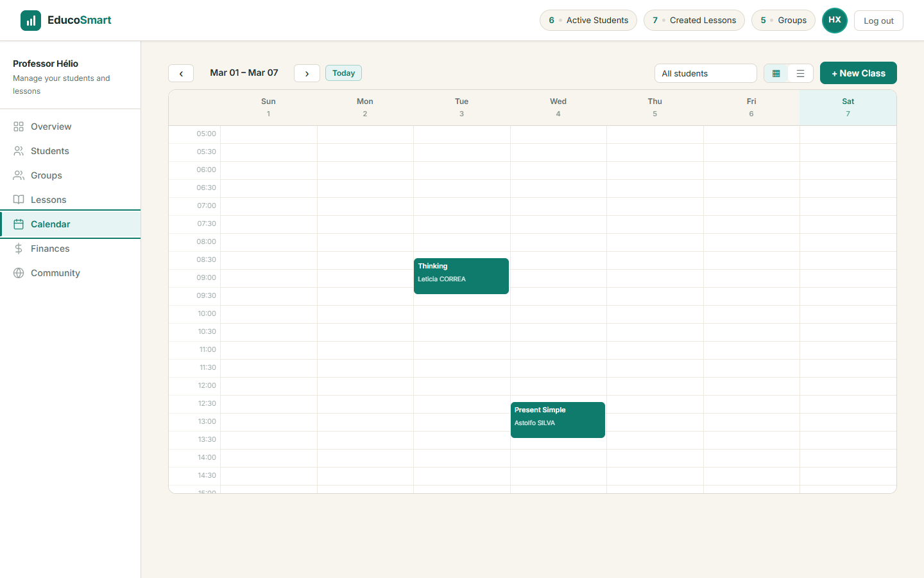Image resolution: width=924 pixels, height=578 pixels.
Task: Open the Lessons book icon
Action: pyautogui.click(x=20, y=200)
